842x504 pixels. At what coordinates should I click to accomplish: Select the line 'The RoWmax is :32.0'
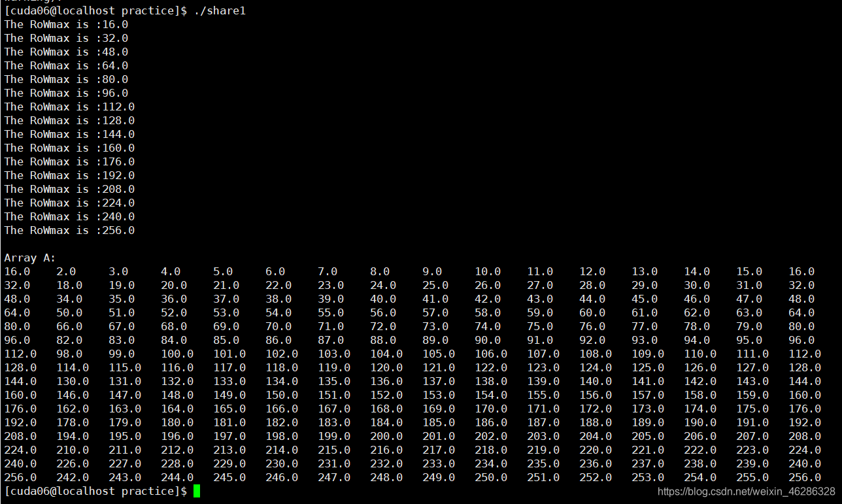(x=66, y=39)
